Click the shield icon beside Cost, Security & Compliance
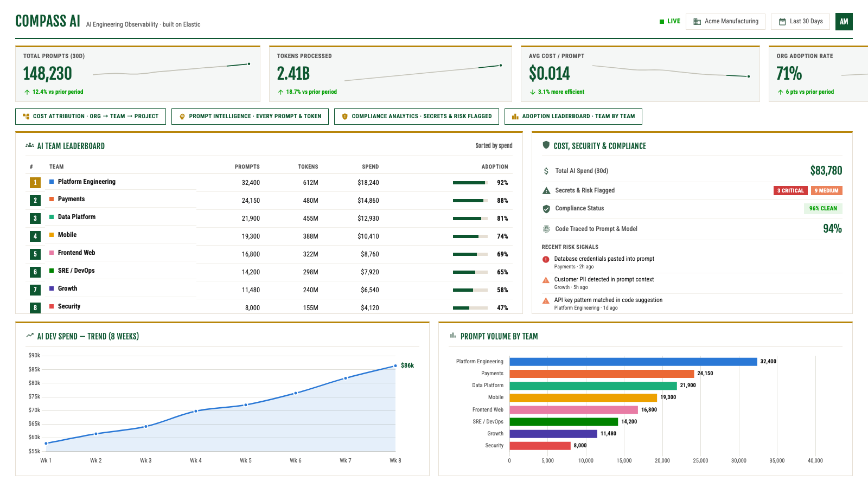 (x=546, y=145)
